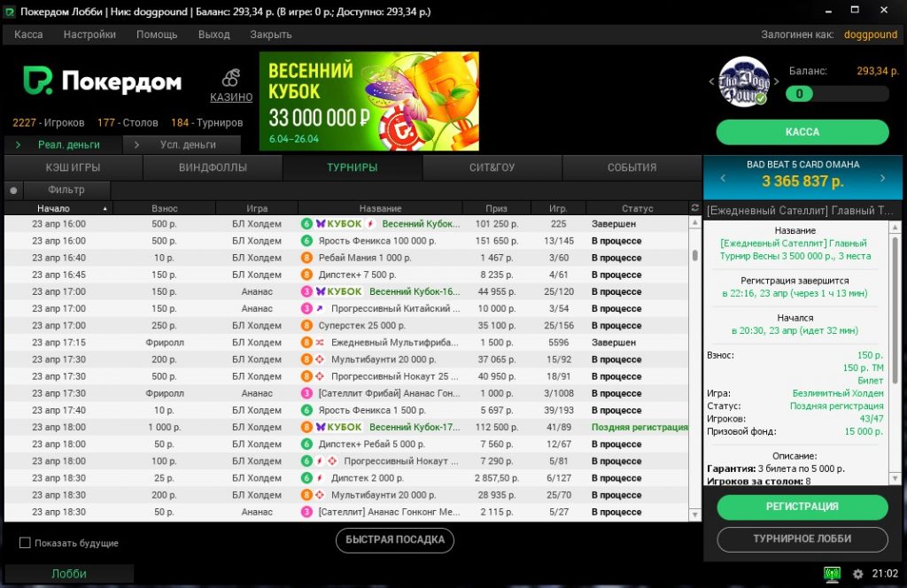Click tournament list scroll down arrow
This screenshot has height=588, width=907.
694,514
